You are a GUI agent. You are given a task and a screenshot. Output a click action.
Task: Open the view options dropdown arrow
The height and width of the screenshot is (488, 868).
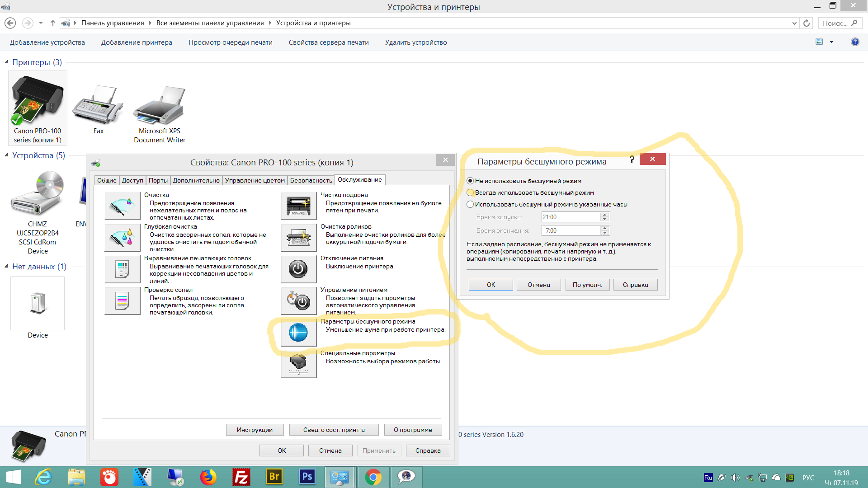point(831,42)
